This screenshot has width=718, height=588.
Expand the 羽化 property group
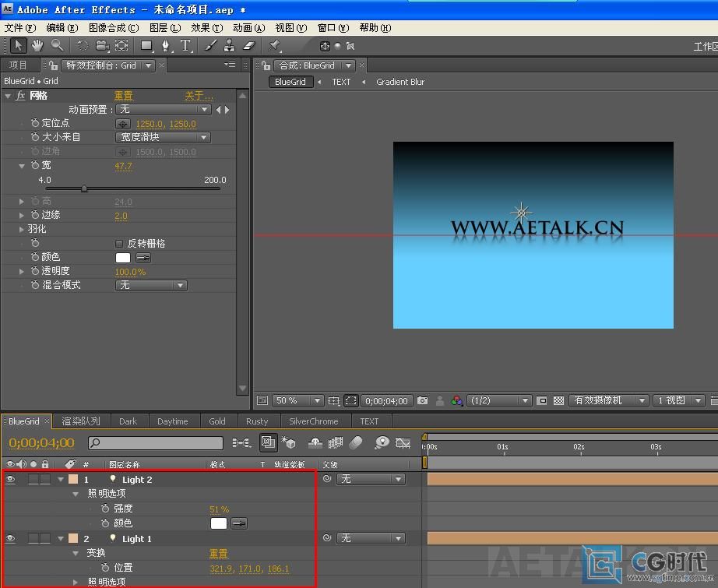click(x=21, y=229)
